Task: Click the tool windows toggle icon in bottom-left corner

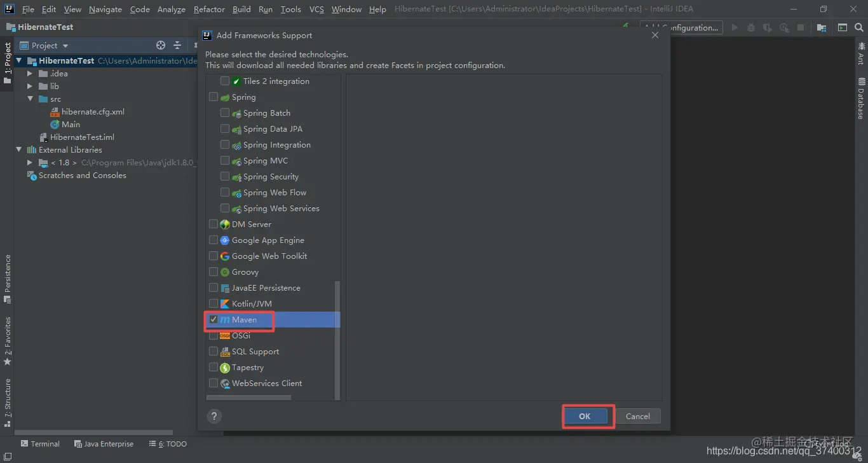Action: click(x=6, y=458)
